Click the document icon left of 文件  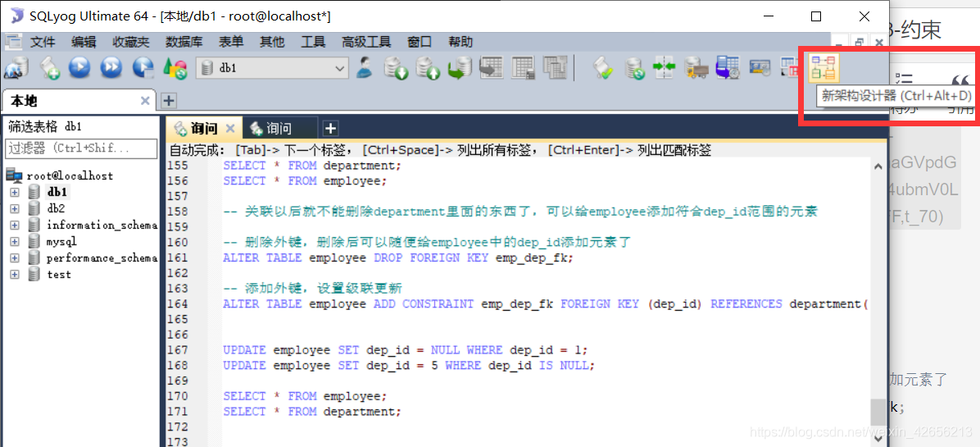pyautogui.click(x=14, y=42)
